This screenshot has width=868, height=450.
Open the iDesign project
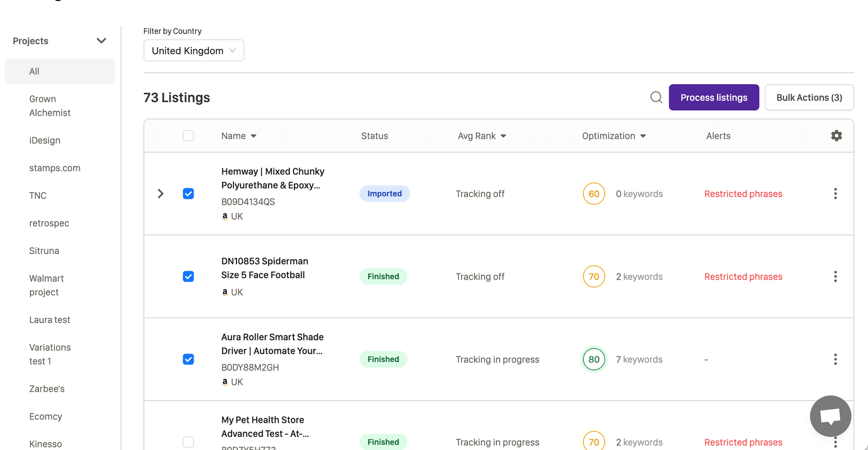[44, 140]
